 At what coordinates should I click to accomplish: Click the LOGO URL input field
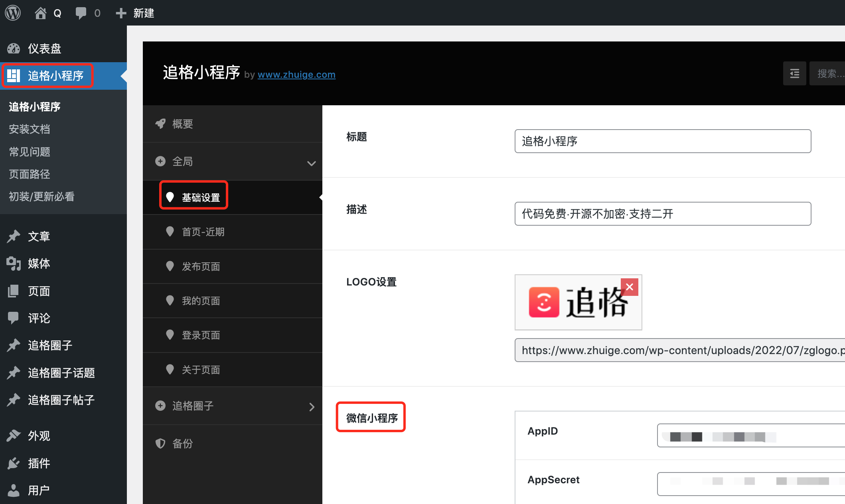point(680,350)
